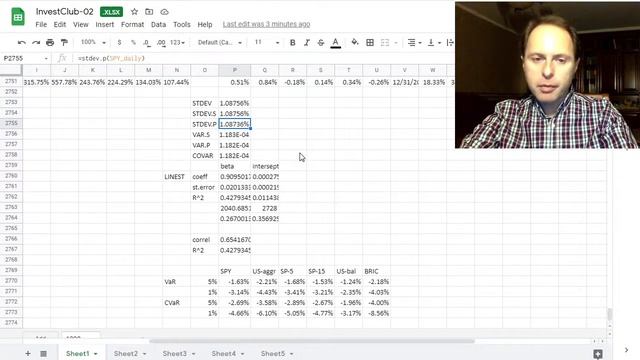Decrease decimal places icon
640x360 pixels.
[147, 42]
